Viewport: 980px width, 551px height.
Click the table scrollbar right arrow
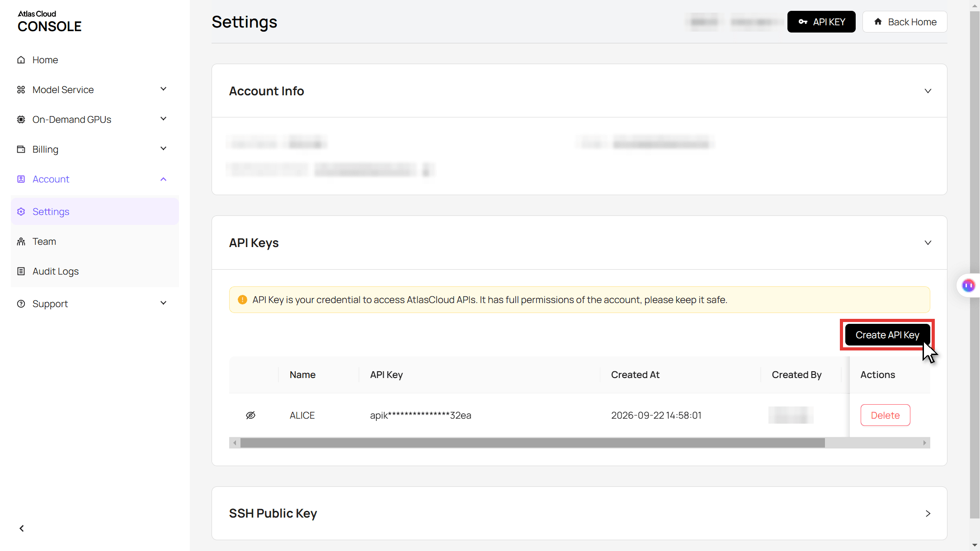point(925,443)
